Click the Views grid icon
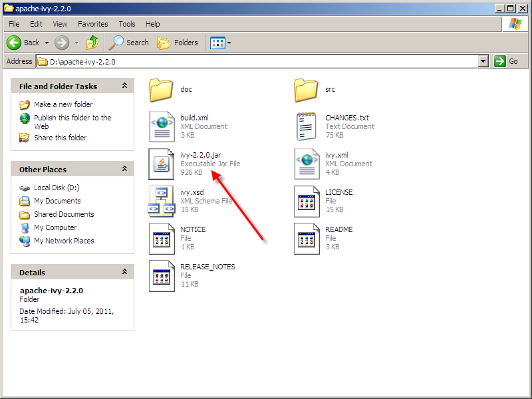 (217, 43)
